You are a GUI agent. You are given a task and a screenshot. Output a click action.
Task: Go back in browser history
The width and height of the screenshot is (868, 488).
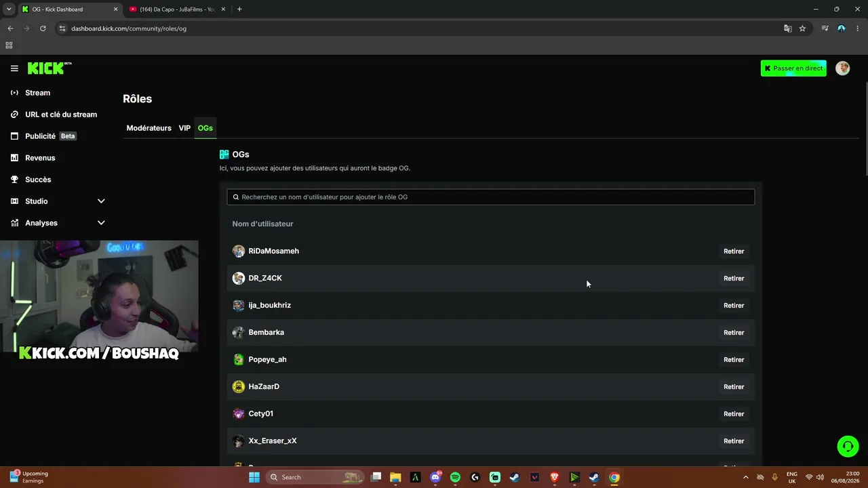[10, 28]
